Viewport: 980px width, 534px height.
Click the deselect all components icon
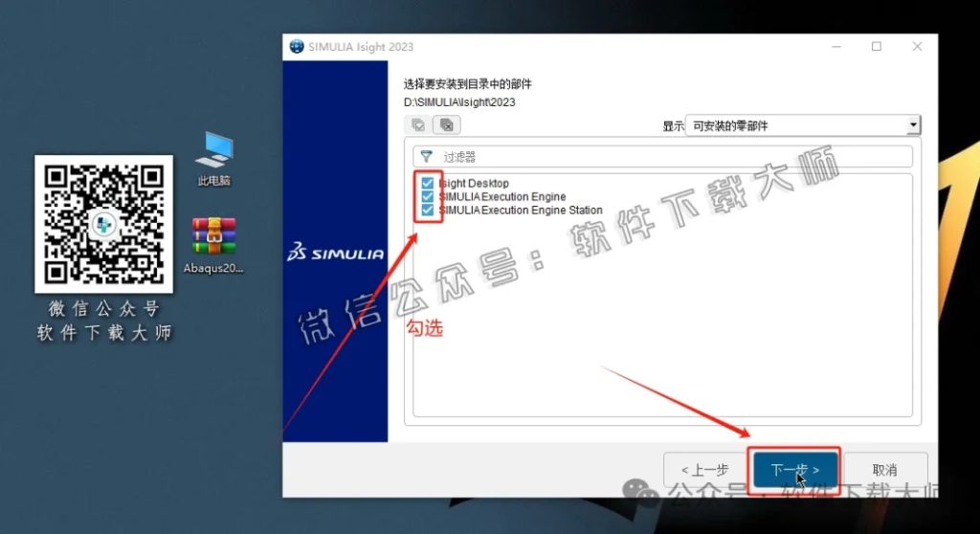(447, 125)
